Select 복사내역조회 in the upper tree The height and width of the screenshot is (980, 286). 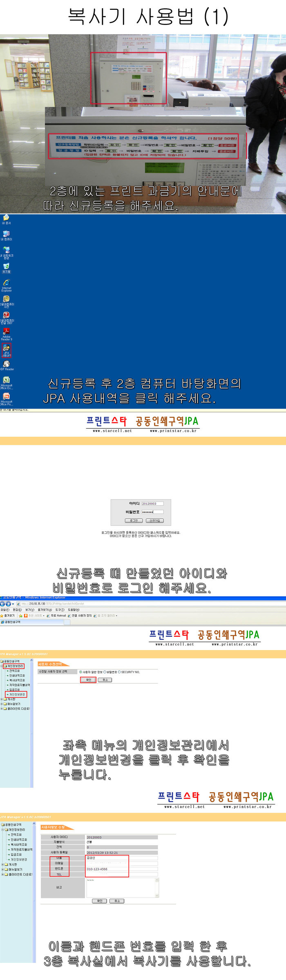[17, 680]
